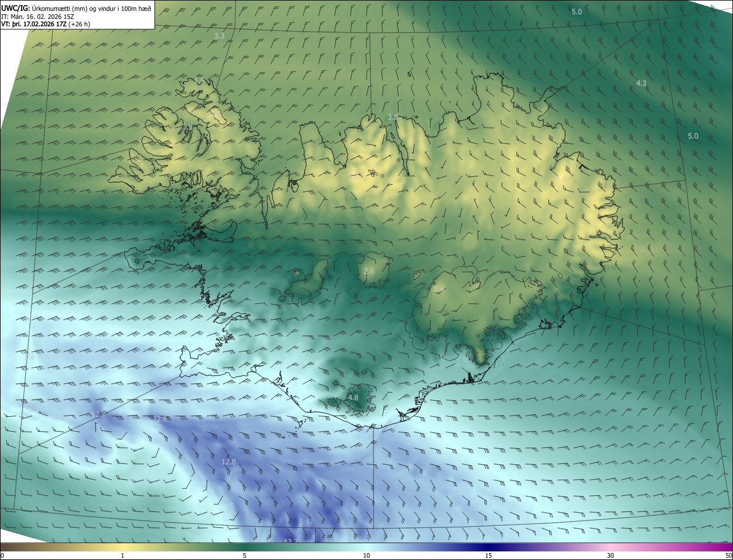Click the 15 tick on the color scale

coord(488,555)
